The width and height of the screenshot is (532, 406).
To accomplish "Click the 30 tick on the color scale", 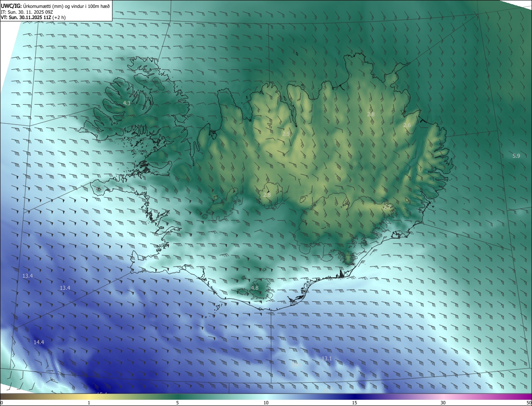I will point(443,403).
